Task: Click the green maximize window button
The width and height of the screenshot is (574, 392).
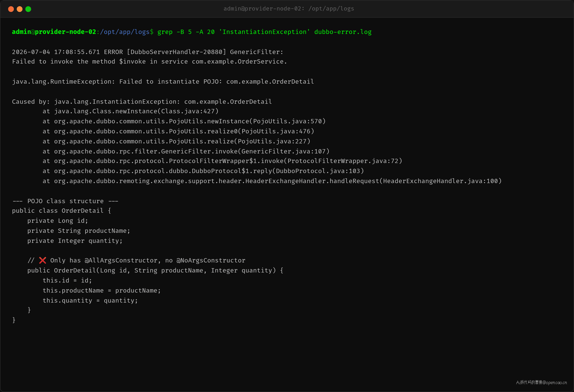Action: click(28, 9)
